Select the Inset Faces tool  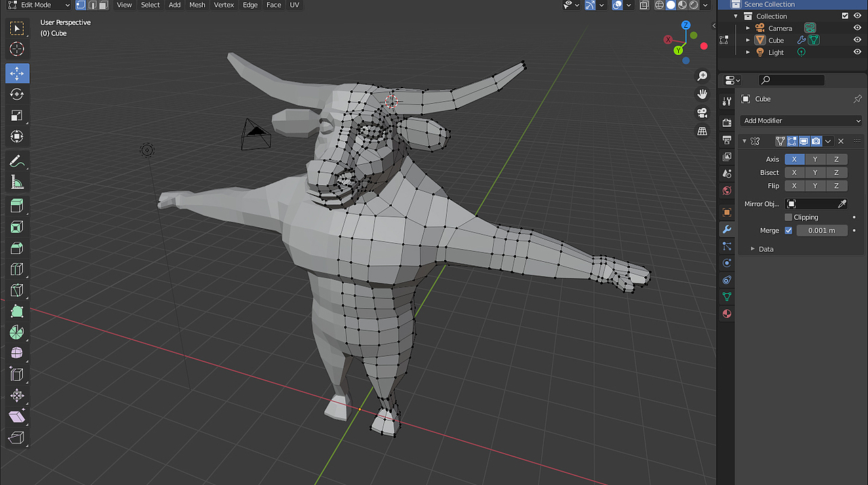17,227
